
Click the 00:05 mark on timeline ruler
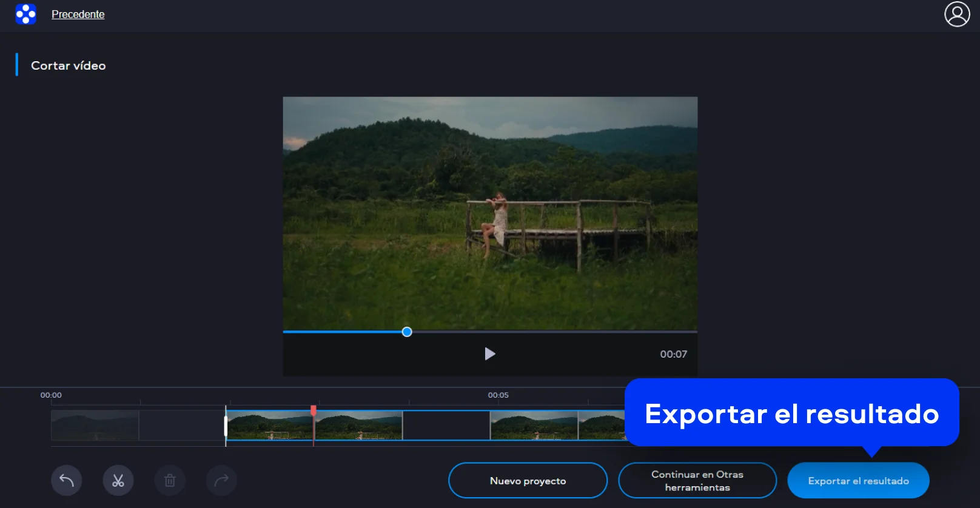[x=498, y=395]
